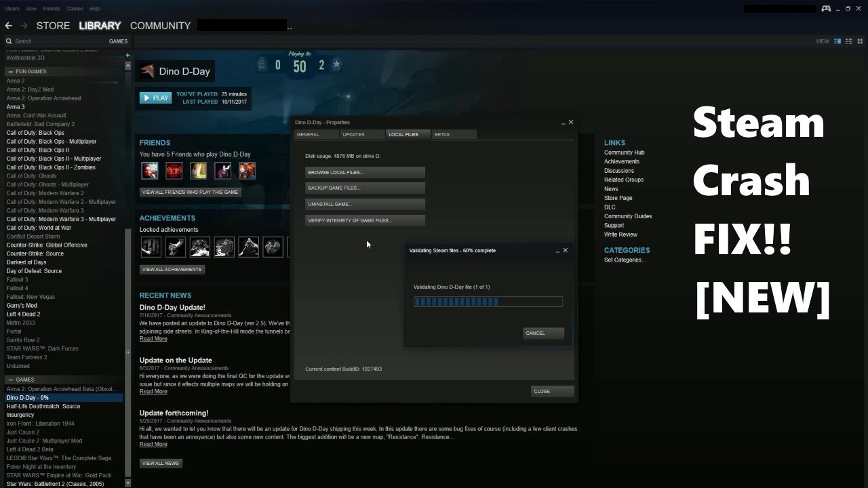Select Garry's Mod in game list
868x488 pixels.
pos(22,306)
